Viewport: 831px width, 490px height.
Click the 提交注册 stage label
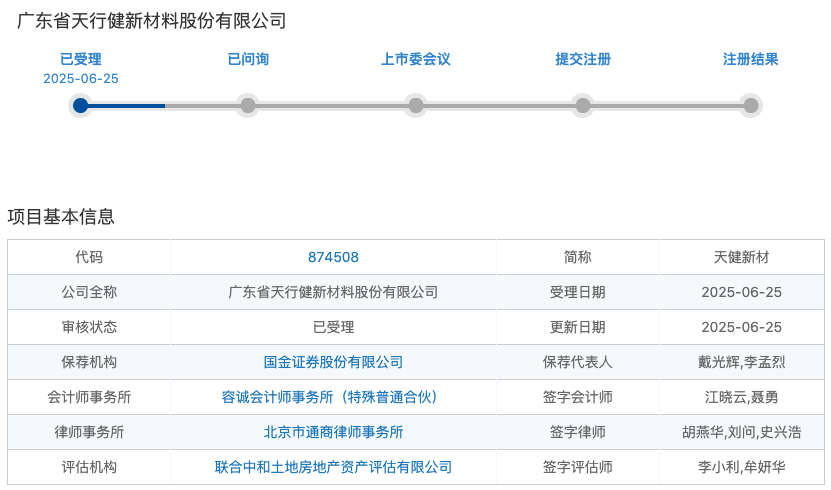[583, 59]
